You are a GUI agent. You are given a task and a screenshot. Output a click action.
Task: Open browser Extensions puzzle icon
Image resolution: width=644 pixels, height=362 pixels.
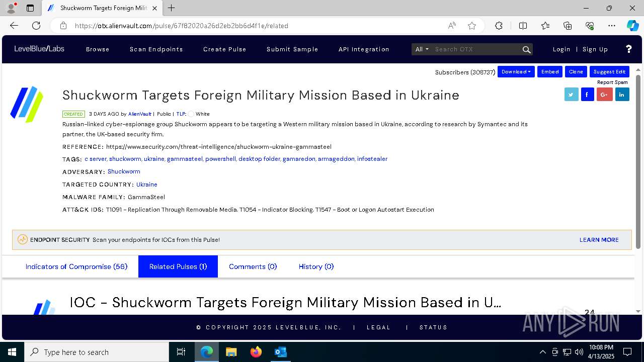click(499, 26)
